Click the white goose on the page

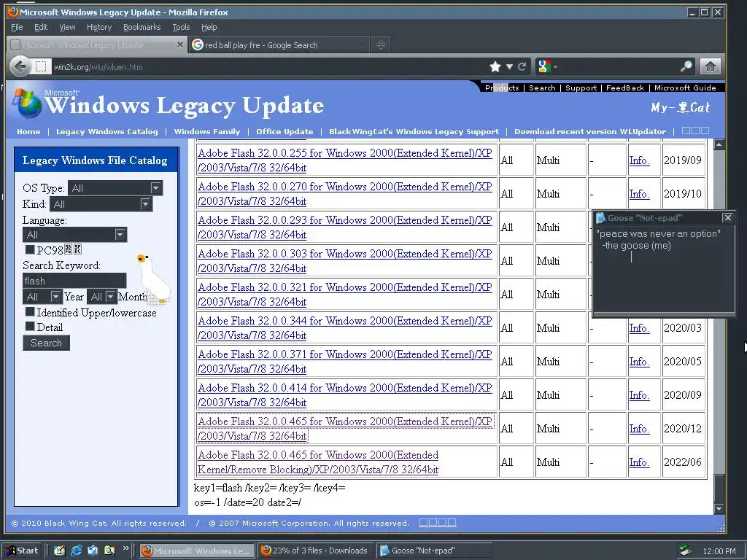pos(154,279)
